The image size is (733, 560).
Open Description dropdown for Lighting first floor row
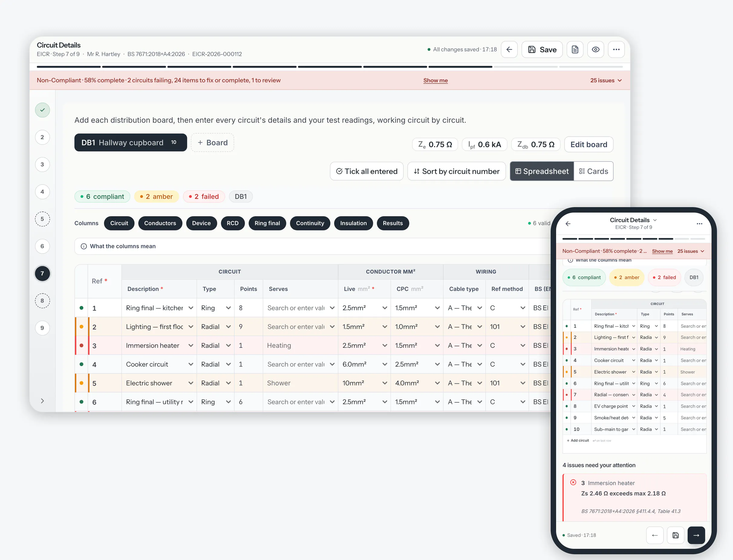[x=159, y=327]
